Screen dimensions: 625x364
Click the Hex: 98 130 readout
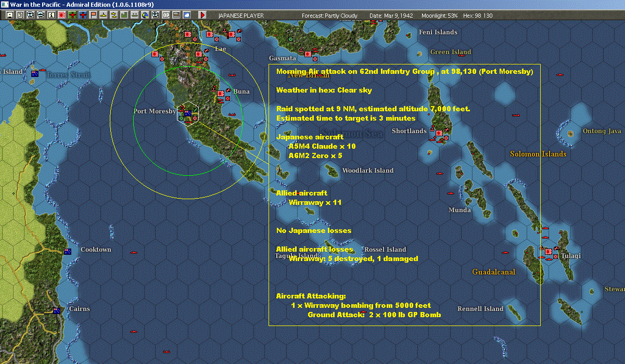[x=477, y=16]
